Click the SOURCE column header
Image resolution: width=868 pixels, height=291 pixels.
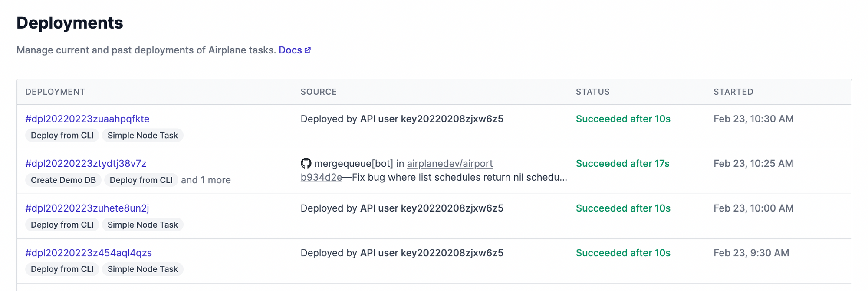point(319,92)
